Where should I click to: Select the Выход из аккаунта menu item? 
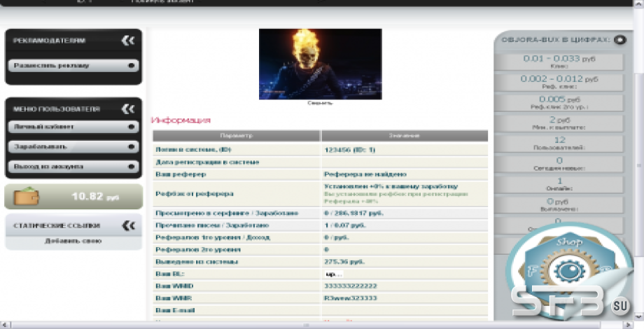[73, 167]
